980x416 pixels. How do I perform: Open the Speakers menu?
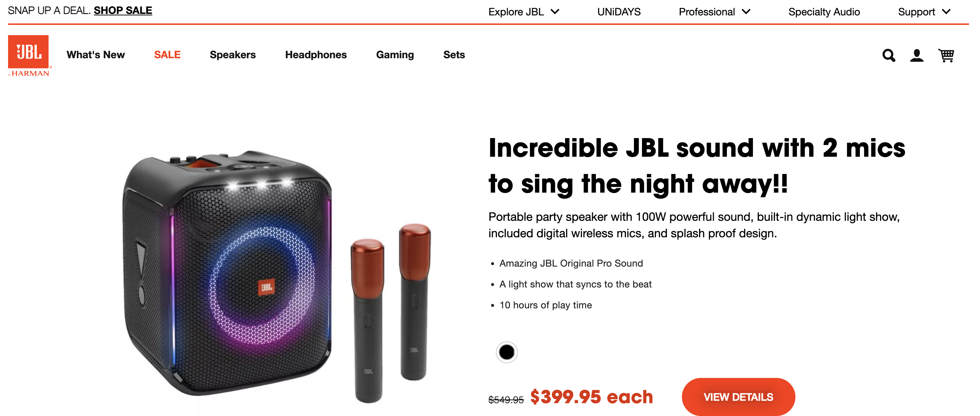click(233, 55)
